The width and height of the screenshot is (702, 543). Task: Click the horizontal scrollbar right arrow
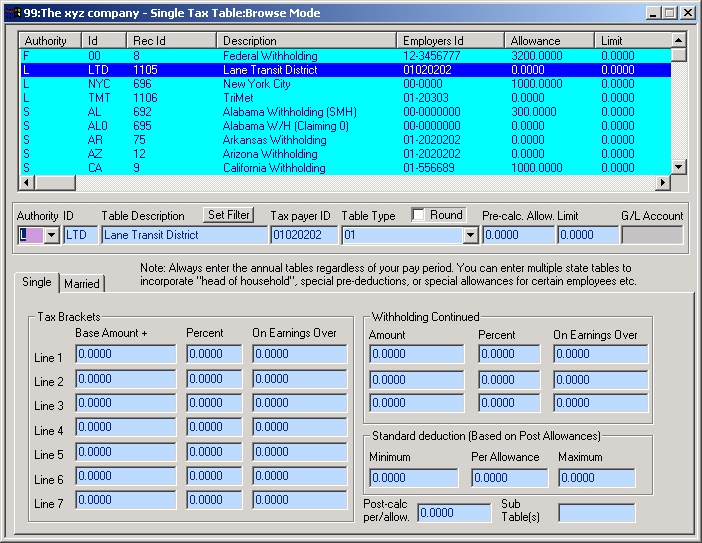pyautogui.click(x=661, y=184)
